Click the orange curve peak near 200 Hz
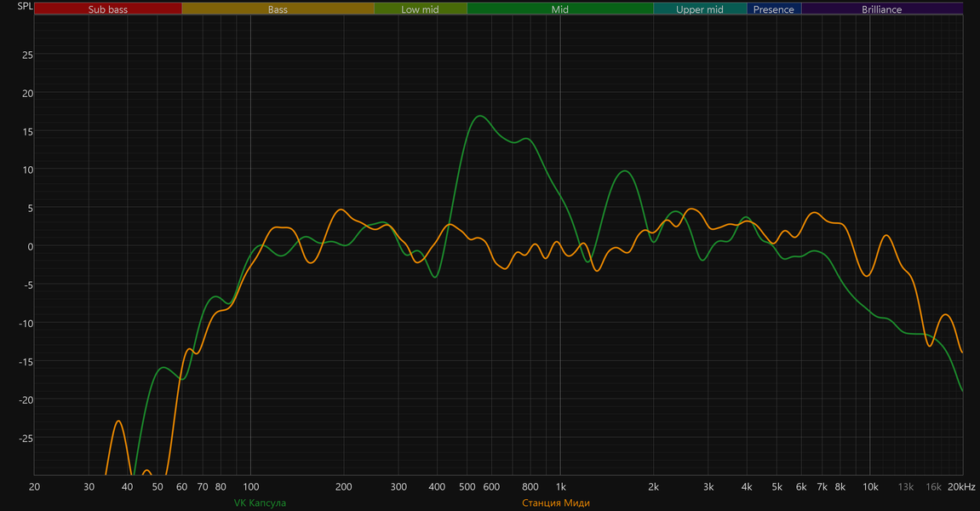980x511 pixels. click(x=341, y=210)
